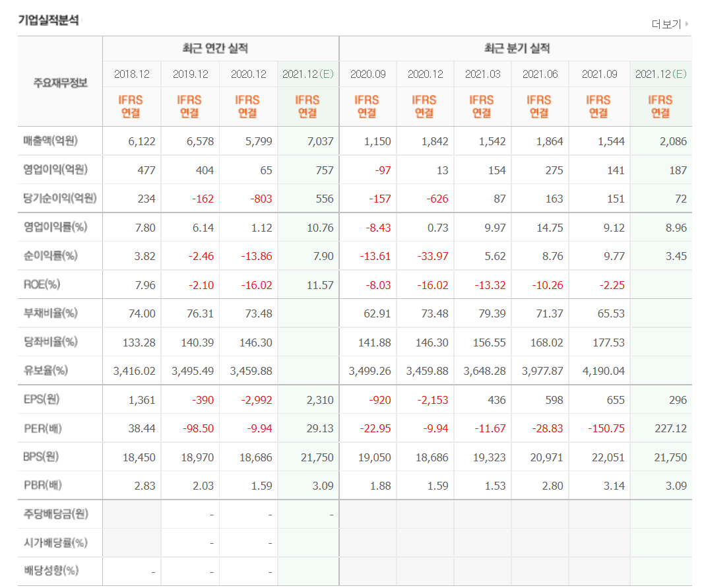Click the -803 net income value
Screen dimensions: 704x588
(x=261, y=199)
